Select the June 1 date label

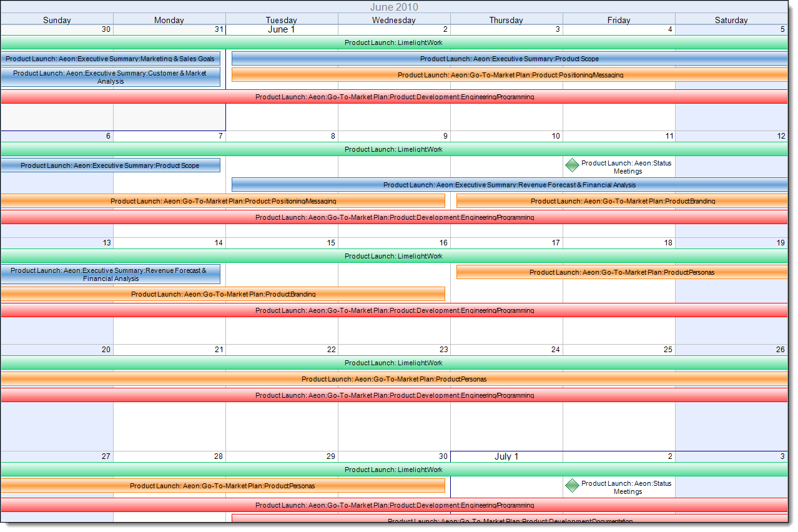click(282, 29)
